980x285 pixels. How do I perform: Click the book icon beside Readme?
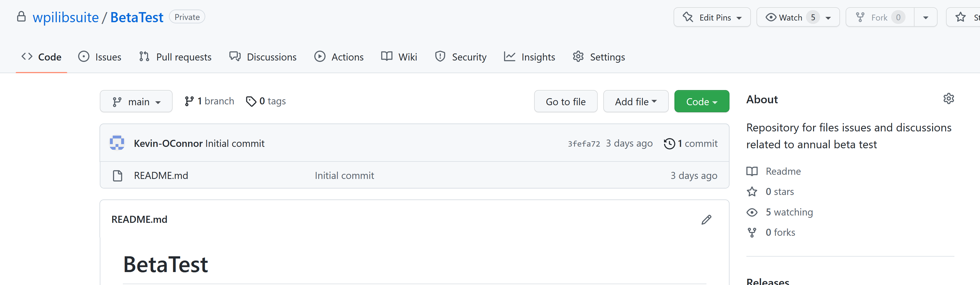point(752,172)
